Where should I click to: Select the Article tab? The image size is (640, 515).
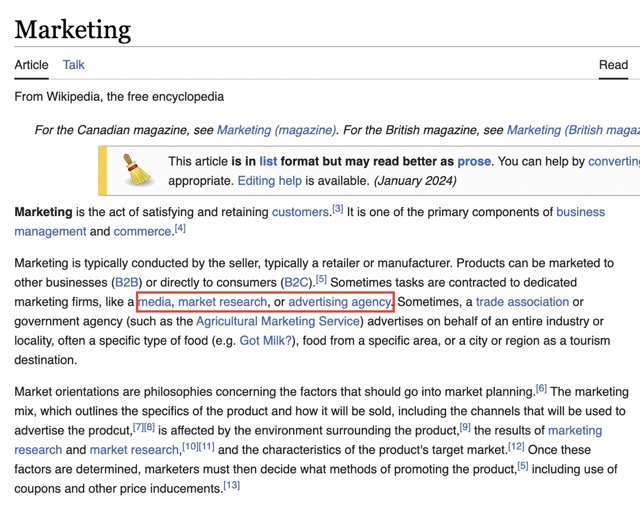pyautogui.click(x=31, y=65)
